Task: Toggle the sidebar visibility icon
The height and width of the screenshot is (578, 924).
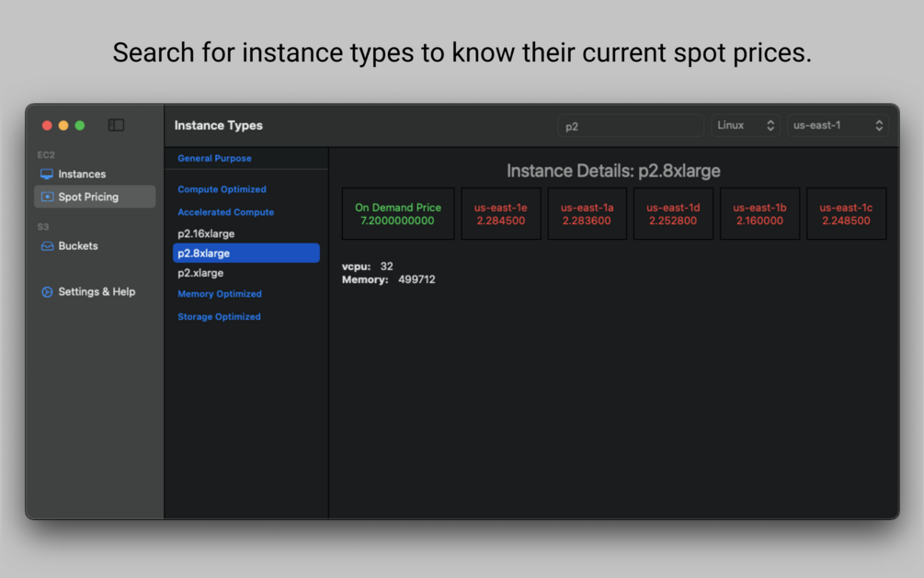Action: 116,125
